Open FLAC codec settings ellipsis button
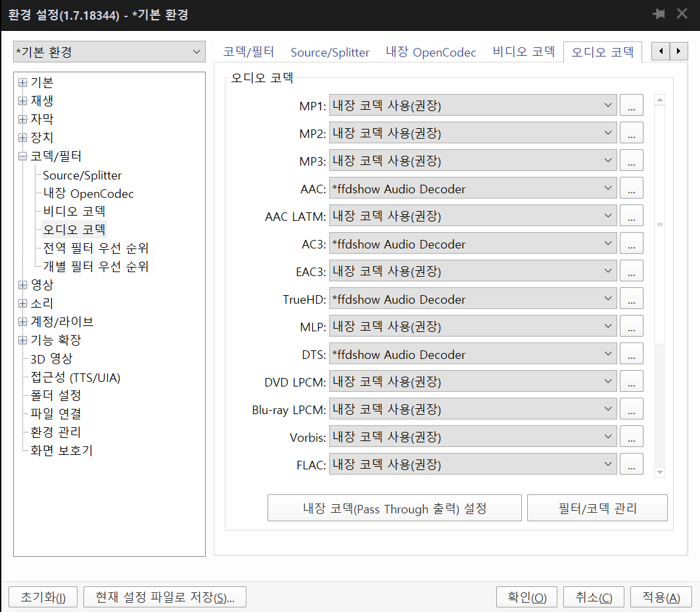Viewport: 700px width, 612px height. point(632,464)
